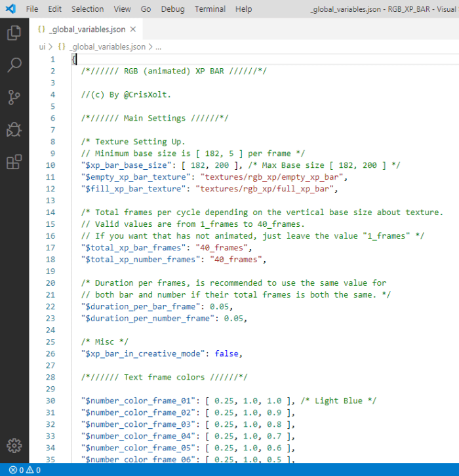
Task: Open the Source Control view icon
Action: pyautogui.click(x=14, y=98)
